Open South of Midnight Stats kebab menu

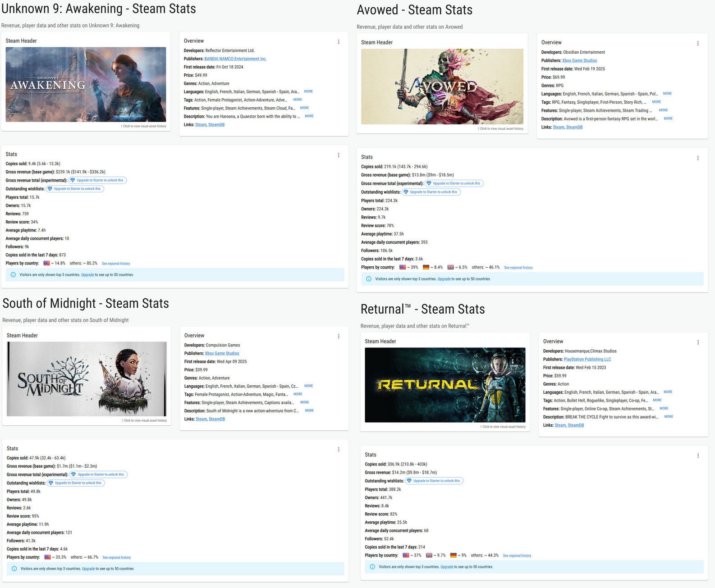point(339,450)
